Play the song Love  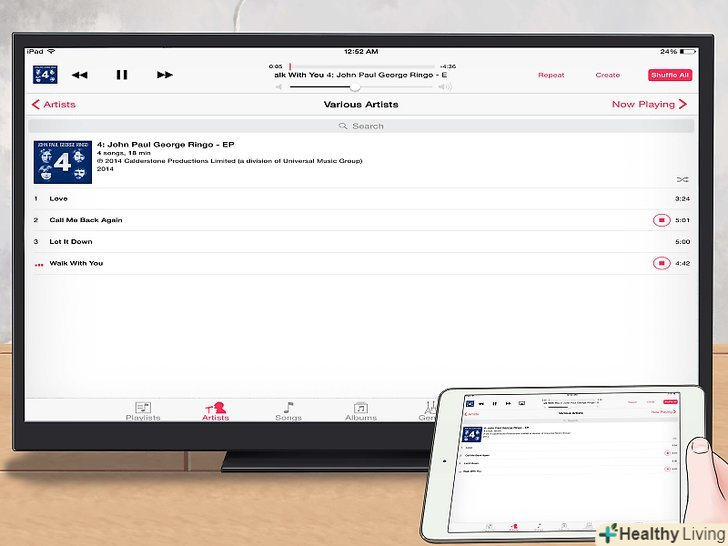[x=361, y=199]
